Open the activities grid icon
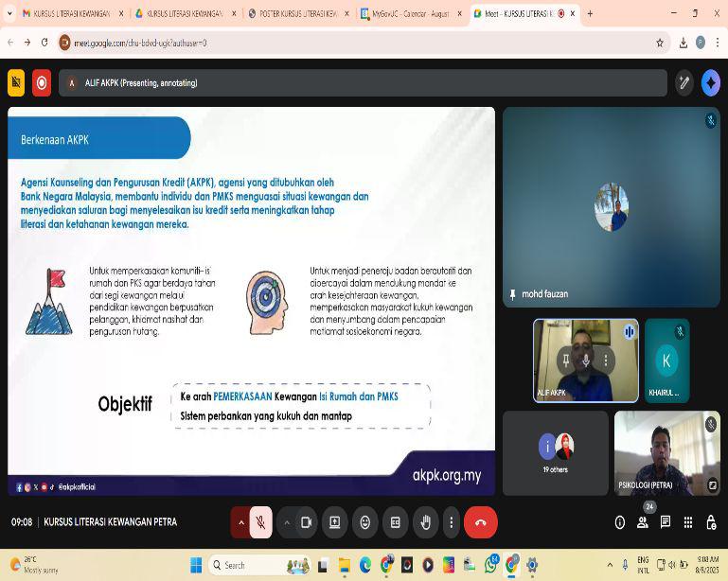Viewport: 728px width, 581px height. [688, 522]
